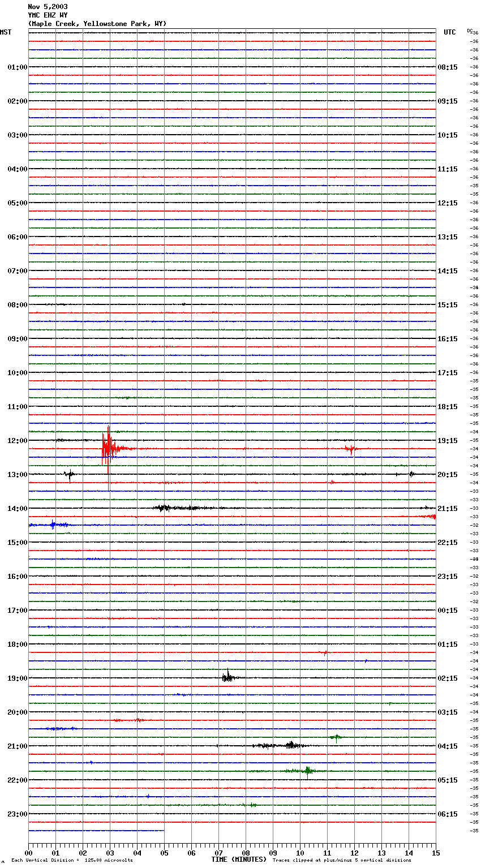Click the 'UTC' column header
The height and width of the screenshot is (868, 481).
(x=449, y=32)
